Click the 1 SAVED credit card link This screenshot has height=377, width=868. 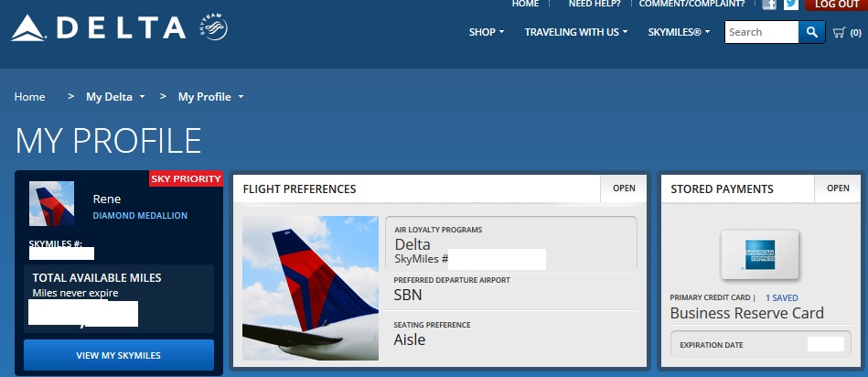tap(781, 297)
